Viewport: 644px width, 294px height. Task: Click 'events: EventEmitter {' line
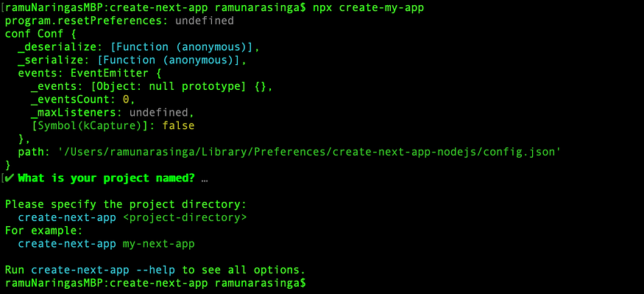(90, 73)
